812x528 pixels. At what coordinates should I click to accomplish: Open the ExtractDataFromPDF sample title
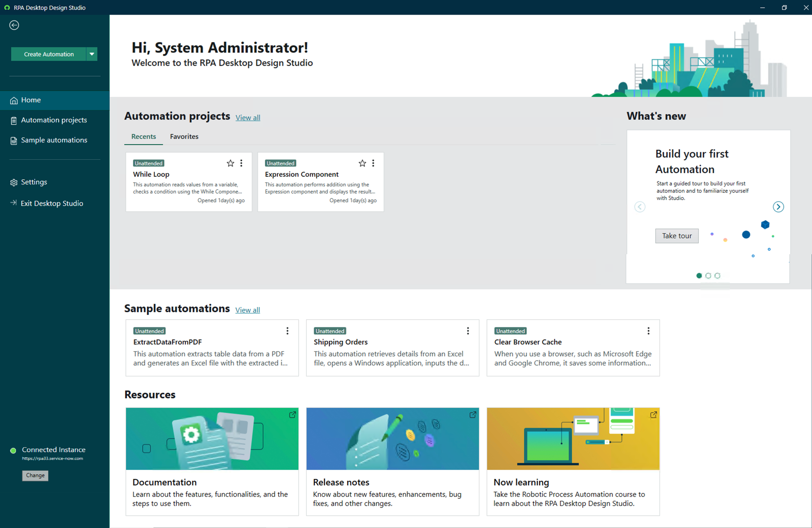click(167, 342)
